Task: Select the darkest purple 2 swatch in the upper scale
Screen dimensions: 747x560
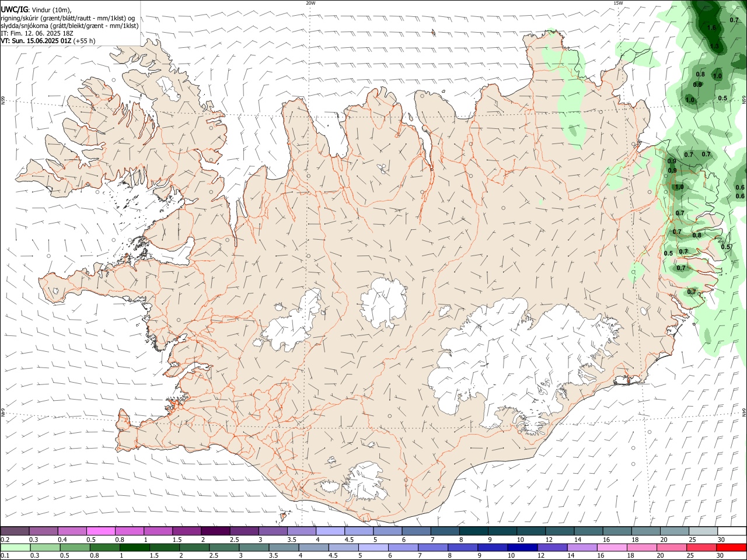Action: pos(215,531)
